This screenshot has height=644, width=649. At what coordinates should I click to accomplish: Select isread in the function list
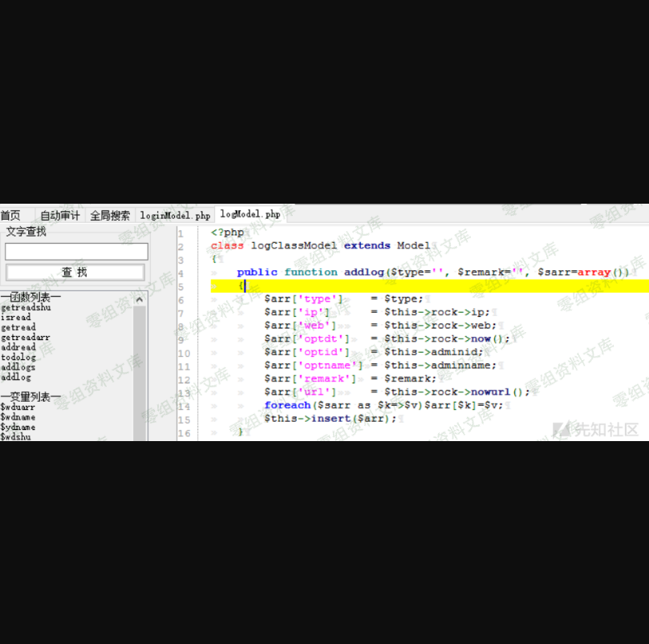pos(16,318)
